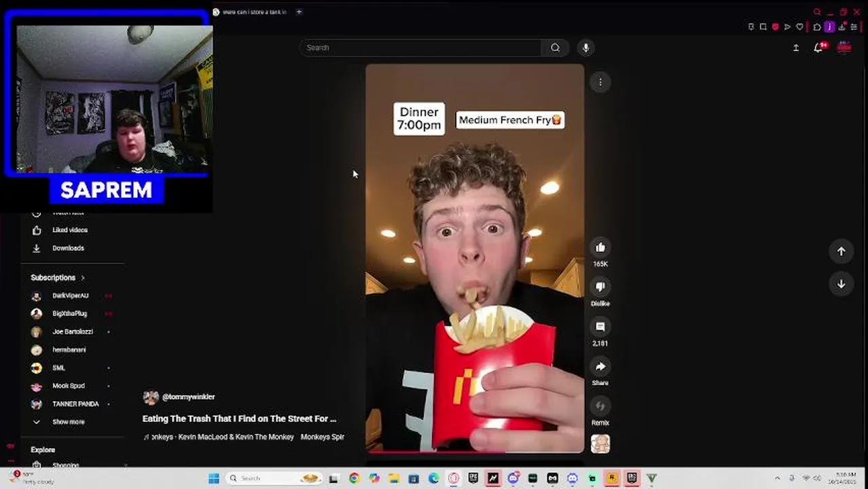Open the Windows Start menu
This screenshot has width=868, height=489.
click(x=213, y=478)
